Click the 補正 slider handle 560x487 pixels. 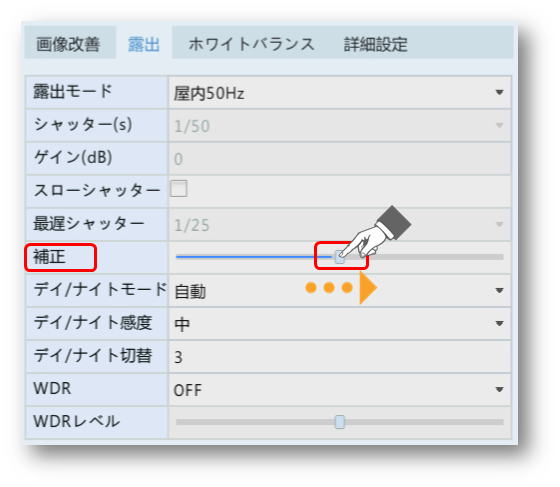pos(339,257)
